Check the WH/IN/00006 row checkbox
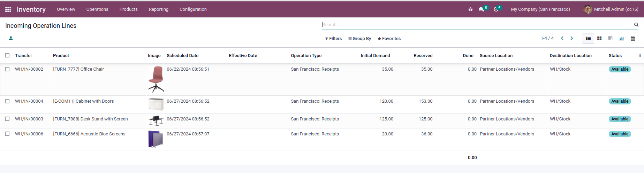This screenshot has width=644, height=173. [7, 134]
